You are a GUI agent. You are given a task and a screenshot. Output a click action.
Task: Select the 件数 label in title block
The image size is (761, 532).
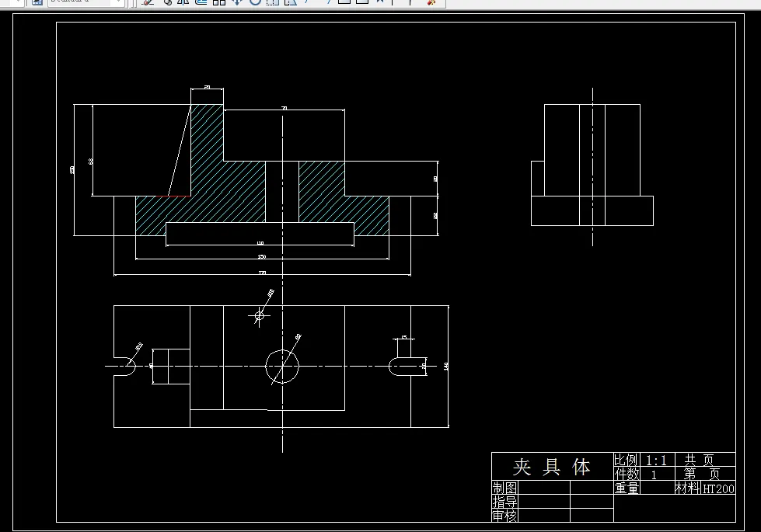627,474
